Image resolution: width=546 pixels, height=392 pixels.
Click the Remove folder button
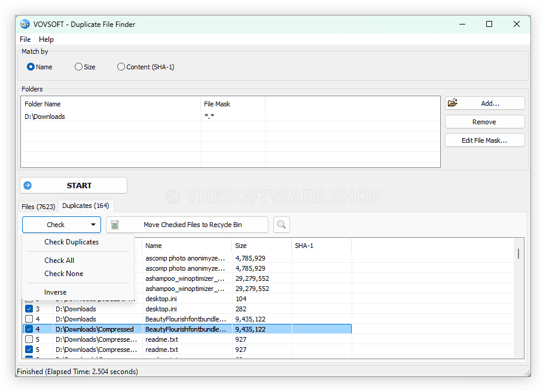tap(485, 122)
